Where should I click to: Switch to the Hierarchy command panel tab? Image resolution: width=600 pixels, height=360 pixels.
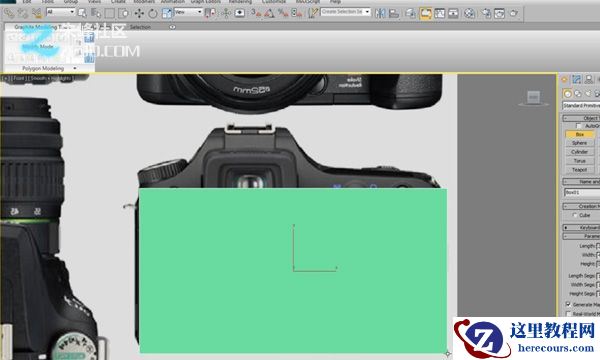coord(589,80)
